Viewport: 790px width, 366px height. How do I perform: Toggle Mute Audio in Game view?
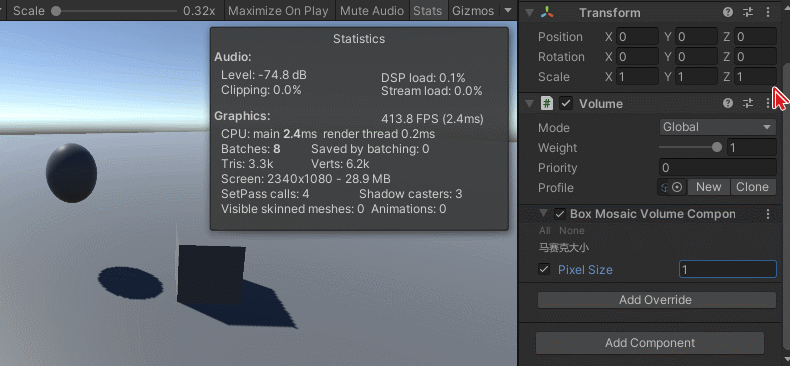click(372, 11)
